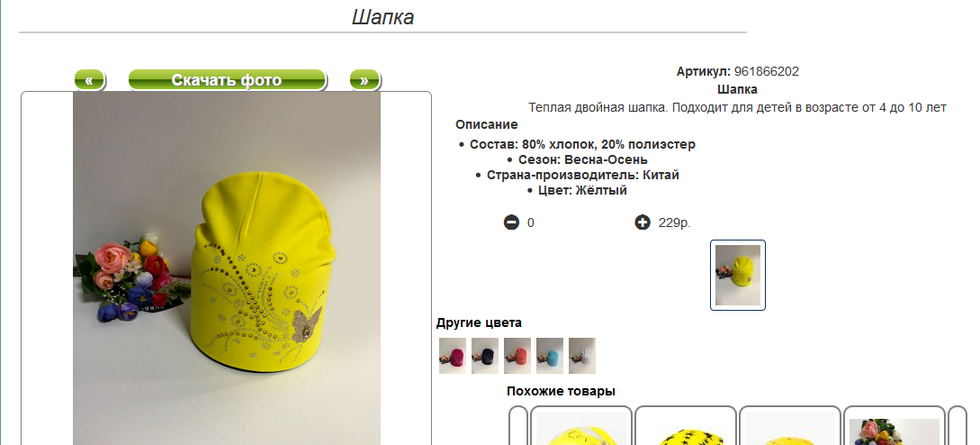Choose the dark navy hat color variant
The width and height of the screenshot is (980, 445).
[x=485, y=356]
